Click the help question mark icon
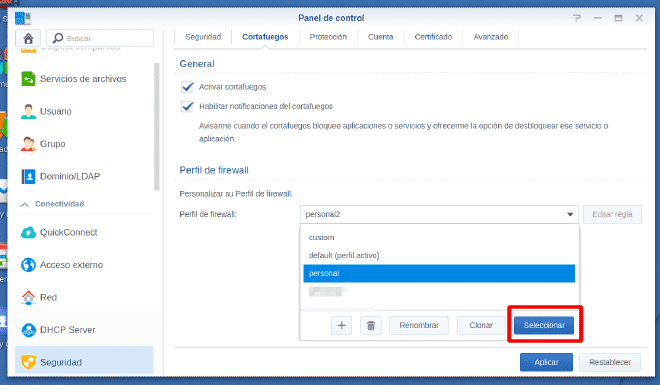The height and width of the screenshot is (385, 660). coord(577,18)
